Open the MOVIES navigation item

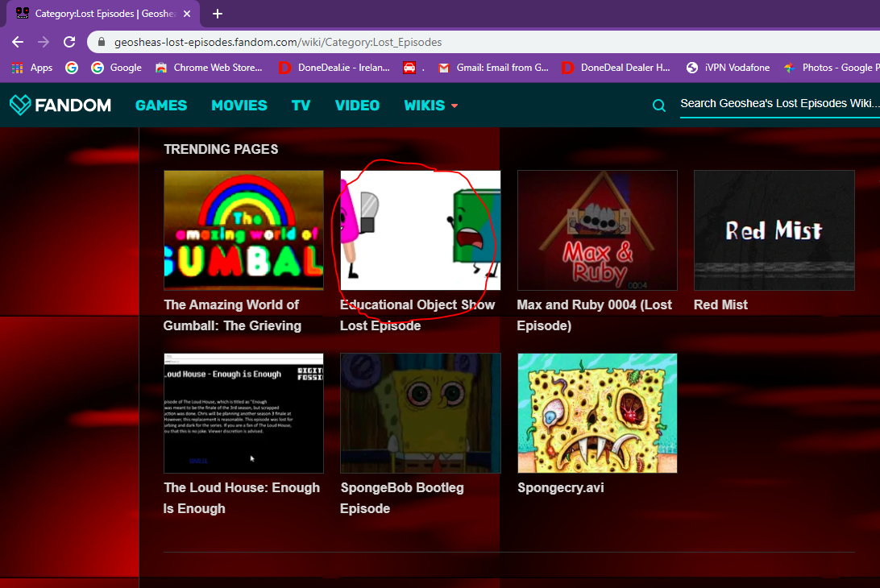tap(239, 106)
